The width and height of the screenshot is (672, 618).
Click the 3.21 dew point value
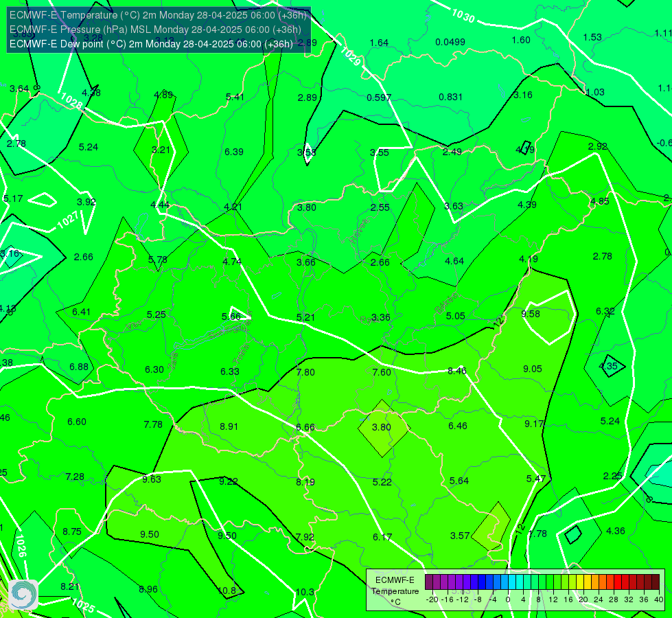[161, 150]
